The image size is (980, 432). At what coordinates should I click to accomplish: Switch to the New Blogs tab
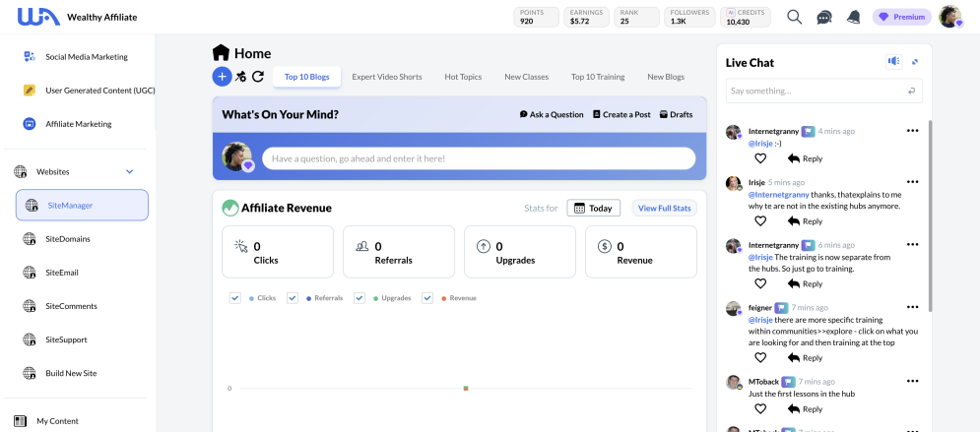[x=666, y=77]
